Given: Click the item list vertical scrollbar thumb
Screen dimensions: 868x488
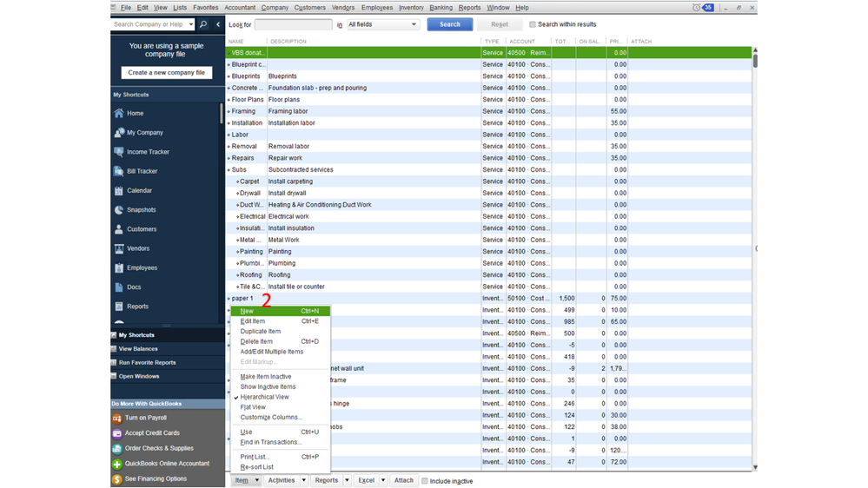Looking at the screenshot, I should click(x=755, y=61).
